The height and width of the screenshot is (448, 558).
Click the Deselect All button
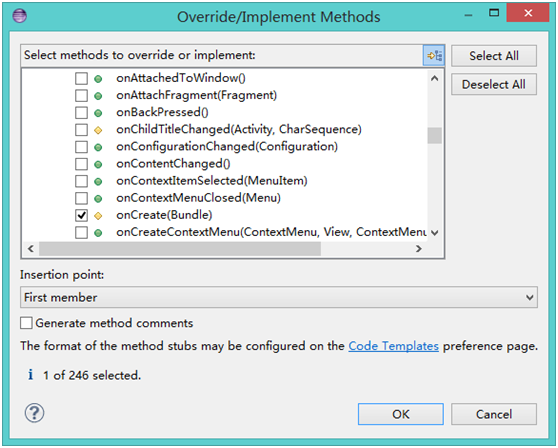(494, 84)
